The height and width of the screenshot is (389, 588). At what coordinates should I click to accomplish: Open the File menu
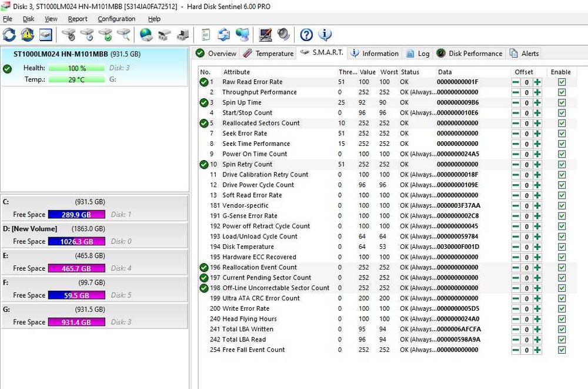8,19
